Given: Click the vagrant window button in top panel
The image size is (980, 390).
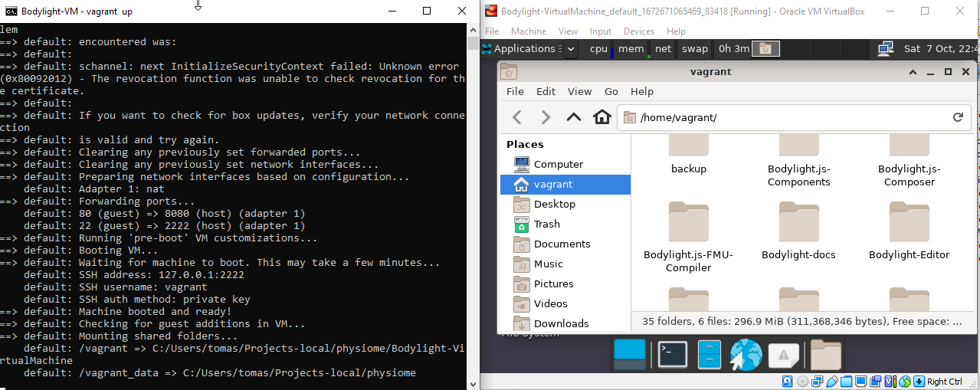Looking at the screenshot, I should pyautogui.click(x=765, y=49).
